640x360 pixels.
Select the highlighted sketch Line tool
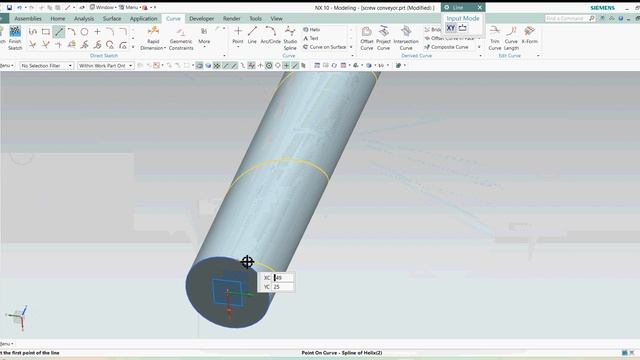coord(59,31)
